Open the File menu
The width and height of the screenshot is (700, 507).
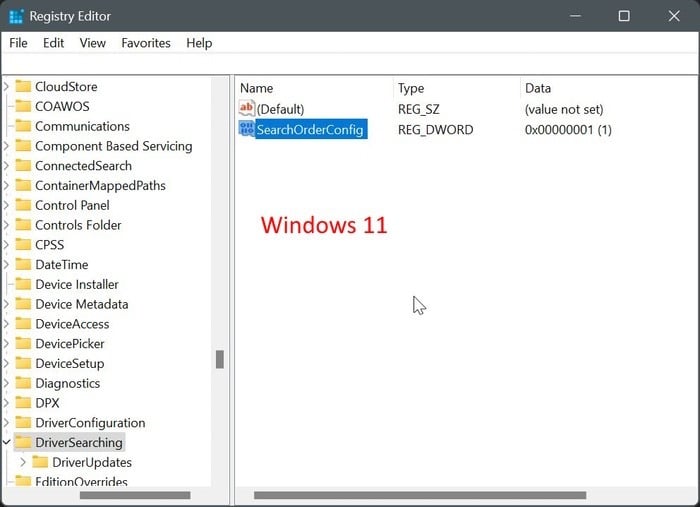(x=18, y=43)
